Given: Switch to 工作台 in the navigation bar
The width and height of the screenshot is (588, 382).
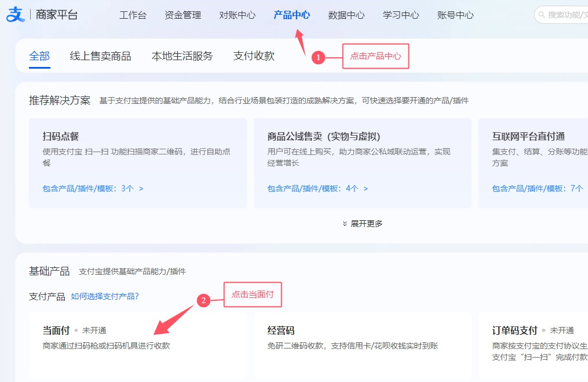Looking at the screenshot, I should click(x=133, y=15).
